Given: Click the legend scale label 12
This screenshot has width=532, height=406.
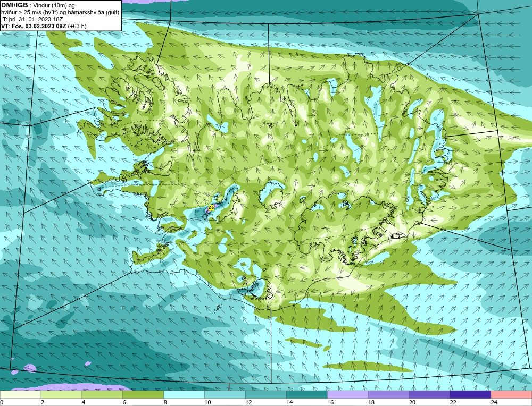Looking at the screenshot, I should tap(248, 402).
